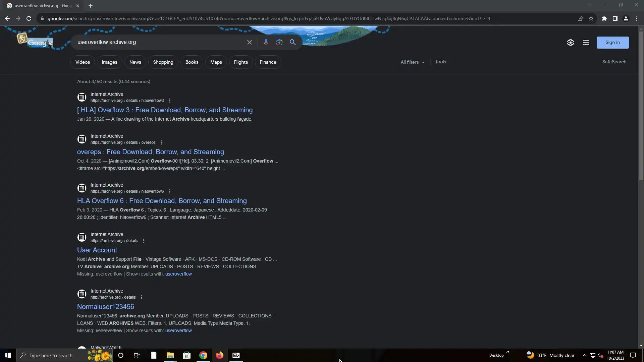The image size is (644, 362).
Task: Open Chrome extensions puzzle icon
Action: pyautogui.click(x=604, y=18)
